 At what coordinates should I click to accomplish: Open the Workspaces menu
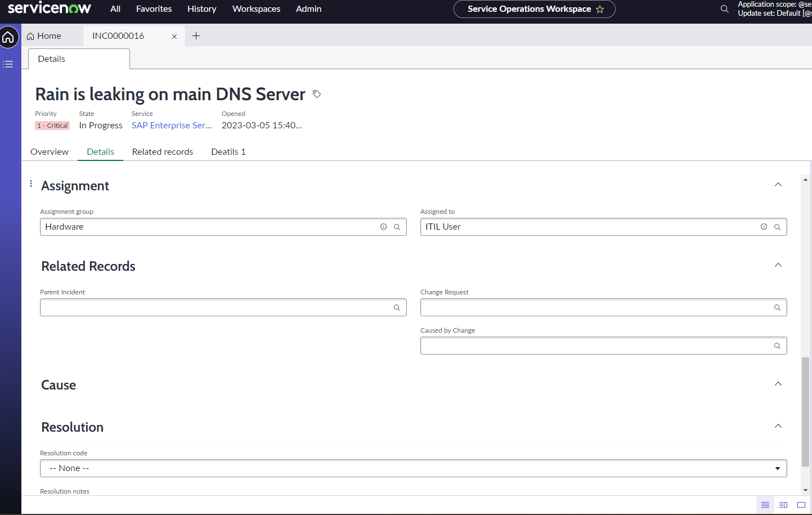point(256,9)
